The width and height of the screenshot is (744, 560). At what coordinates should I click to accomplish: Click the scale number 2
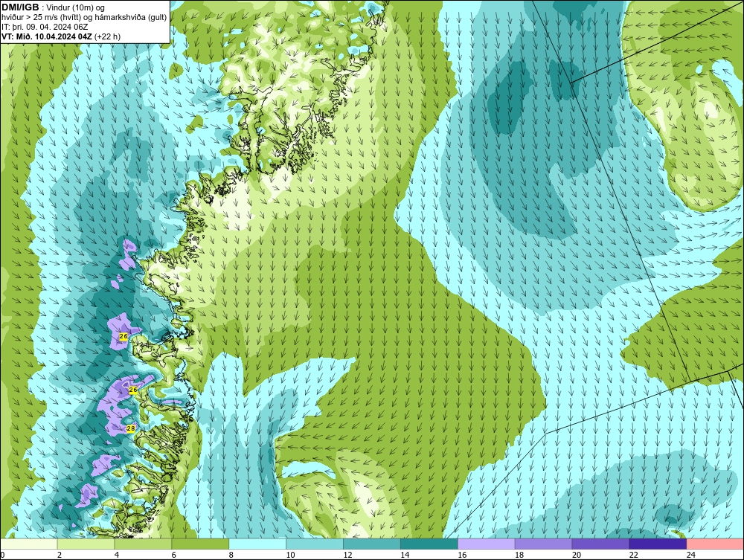[60, 555]
